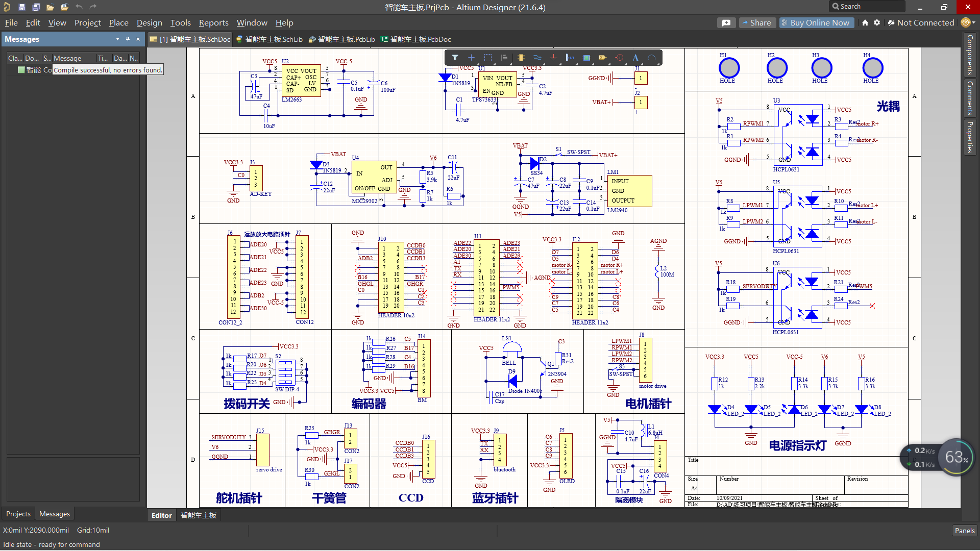Expand the wire tool's hidden options triangle
The width and height of the screenshot is (980, 551).
coord(544,64)
